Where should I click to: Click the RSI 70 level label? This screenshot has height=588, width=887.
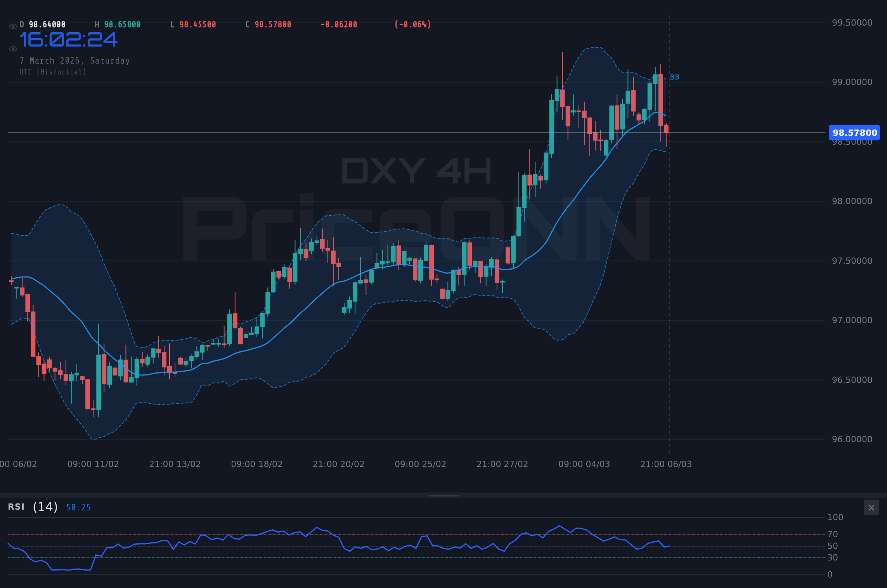[x=833, y=534]
